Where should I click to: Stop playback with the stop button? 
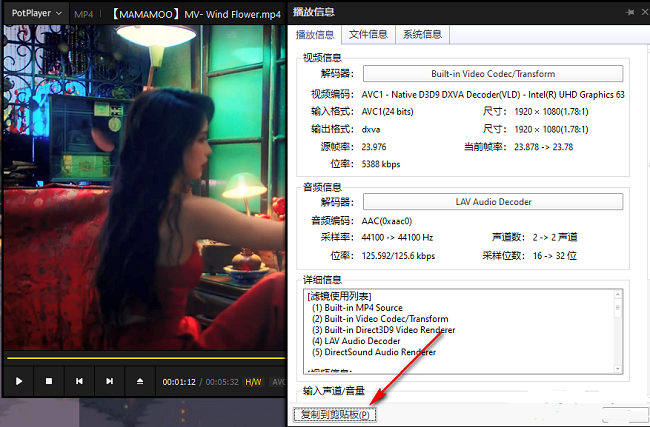(49, 381)
